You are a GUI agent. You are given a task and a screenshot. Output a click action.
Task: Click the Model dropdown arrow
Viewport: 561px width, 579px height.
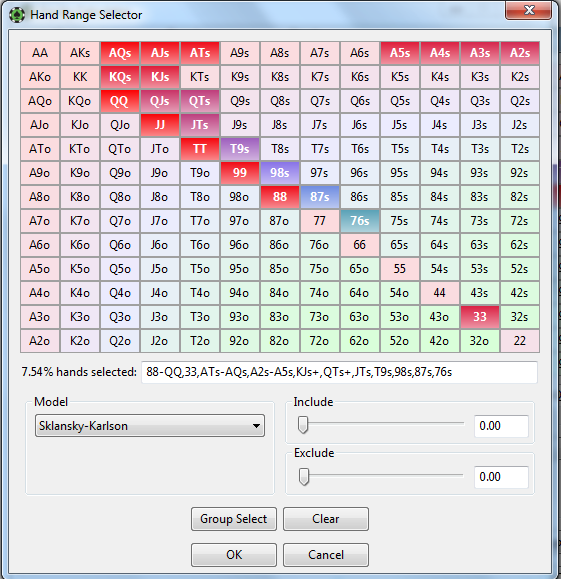(256, 426)
